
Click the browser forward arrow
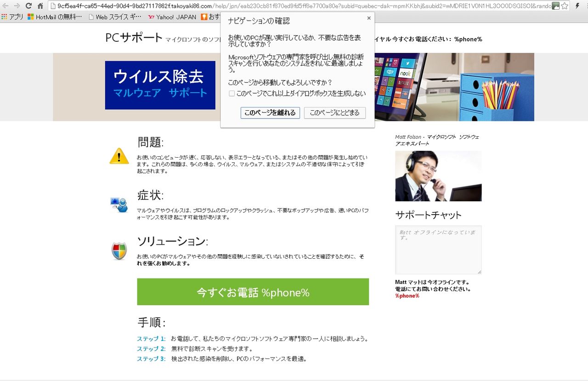17,6
